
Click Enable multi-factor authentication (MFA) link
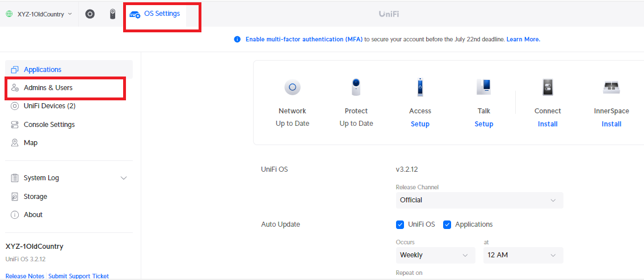304,40
